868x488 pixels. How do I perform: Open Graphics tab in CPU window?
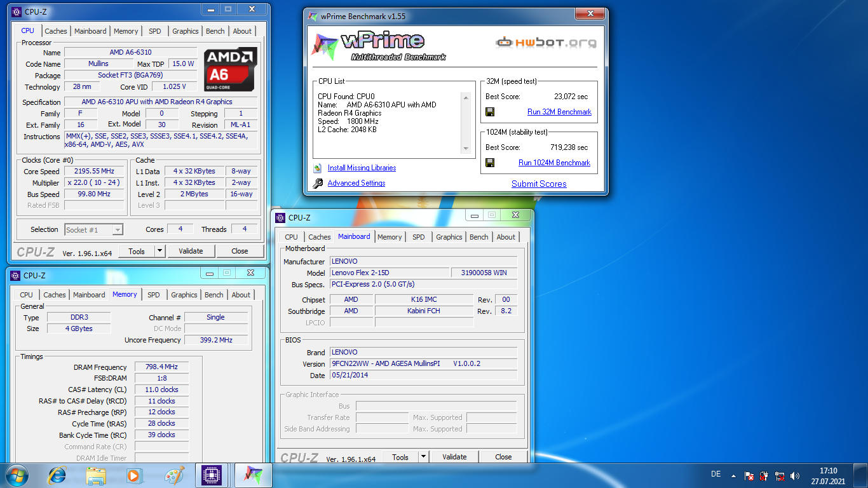(186, 31)
